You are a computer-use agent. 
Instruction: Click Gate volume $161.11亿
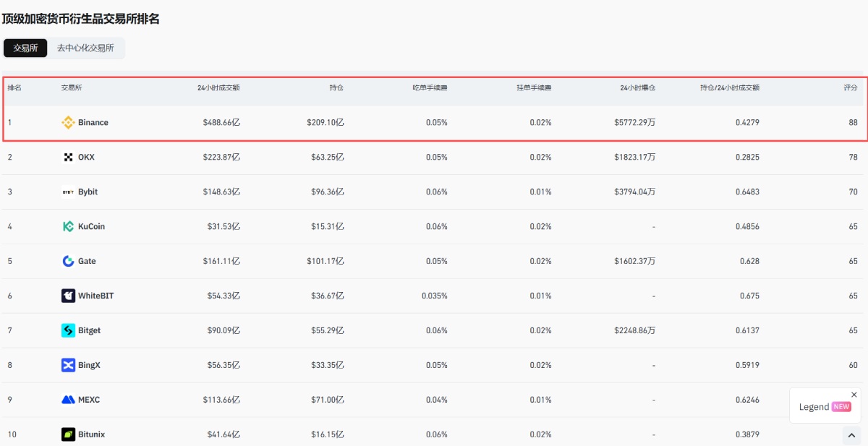click(x=221, y=262)
